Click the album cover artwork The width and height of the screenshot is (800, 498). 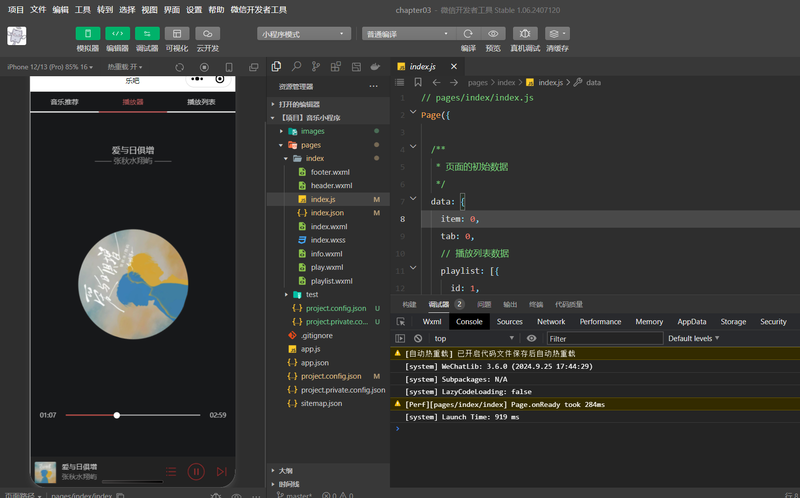pyautogui.click(x=133, y=284)
